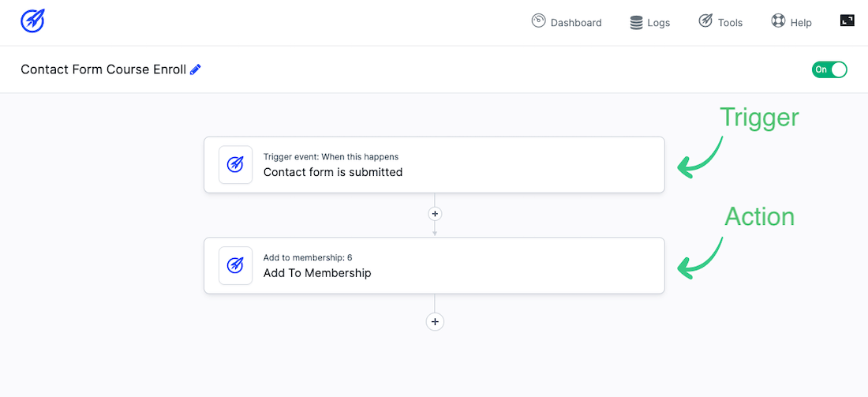Screen dimensions: 868x397
Task: Open the Contact form is submitted trigger
Action: [x=434, y=164]
